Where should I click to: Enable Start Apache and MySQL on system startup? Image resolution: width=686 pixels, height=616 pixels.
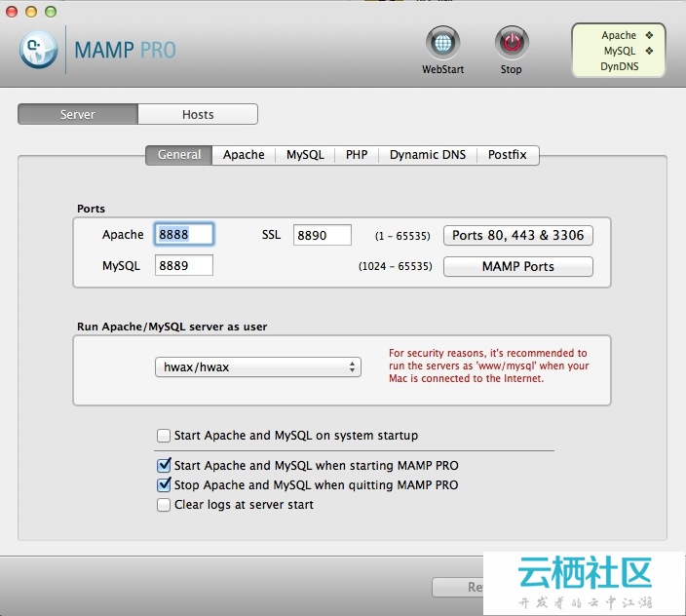click(164, 436)
